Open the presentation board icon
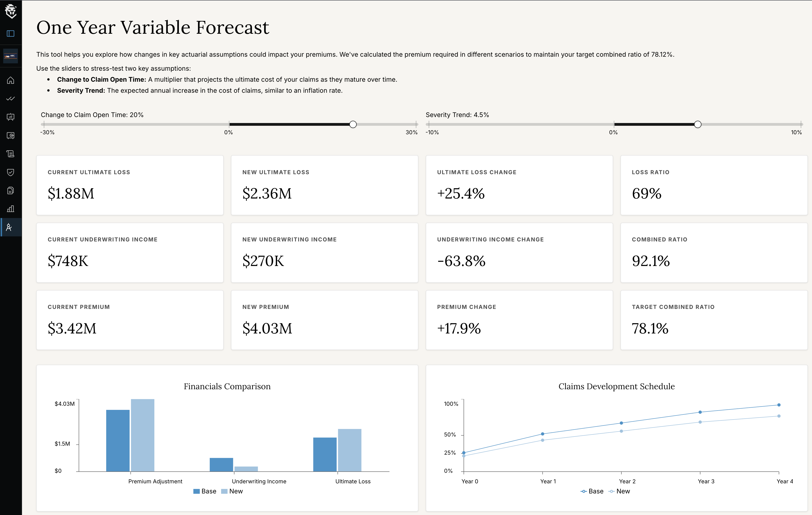The image size is (812, 515). click(11, 117)
